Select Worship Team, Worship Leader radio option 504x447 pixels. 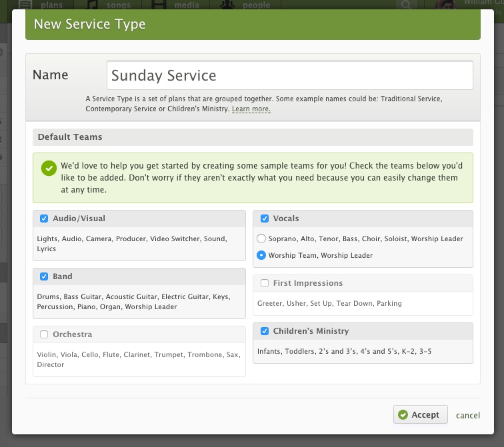tap(261, 255)
